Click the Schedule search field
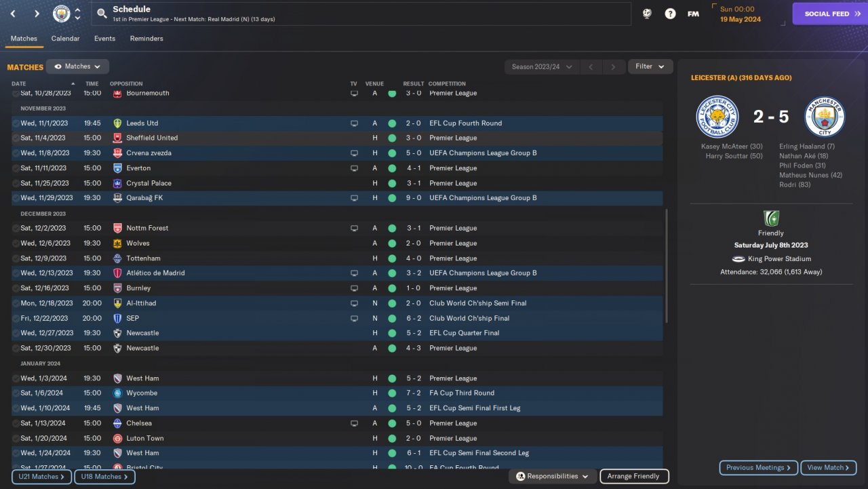 click(x=359, y=14)
